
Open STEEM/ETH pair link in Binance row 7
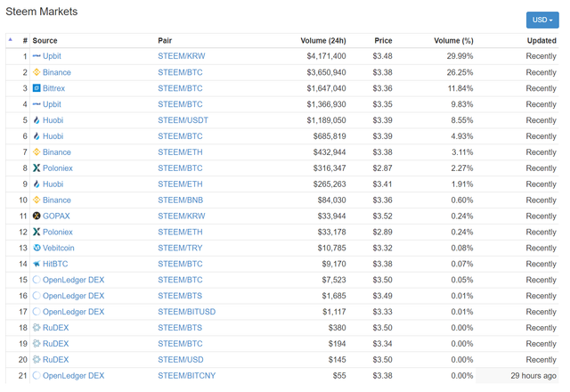click(180, 152)
